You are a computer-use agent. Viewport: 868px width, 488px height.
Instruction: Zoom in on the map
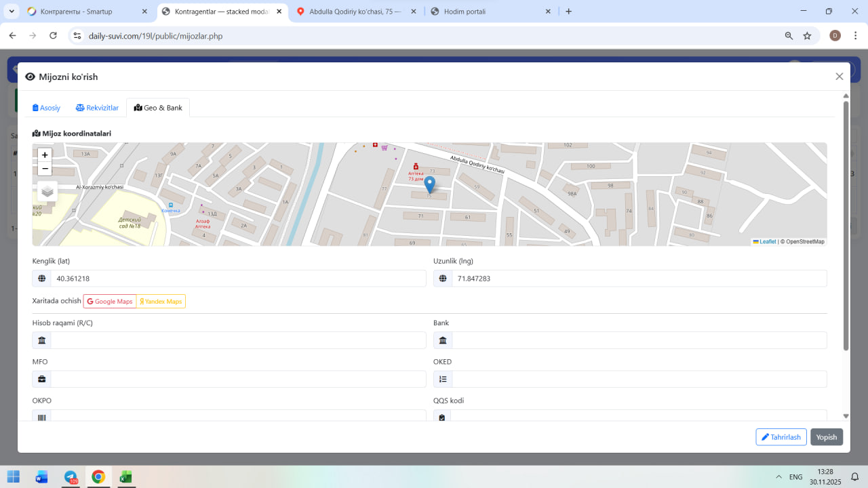[45, 155]
